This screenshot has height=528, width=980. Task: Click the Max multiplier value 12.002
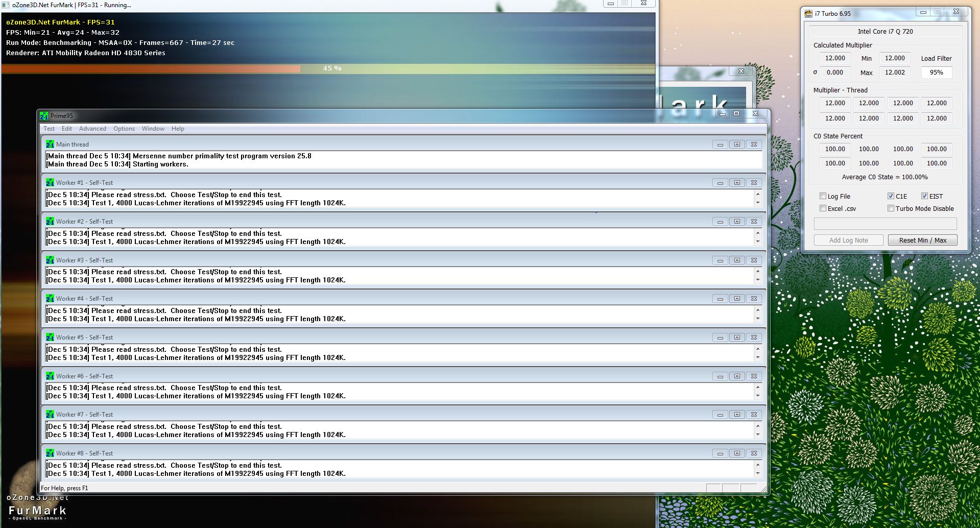coord(895,73)
